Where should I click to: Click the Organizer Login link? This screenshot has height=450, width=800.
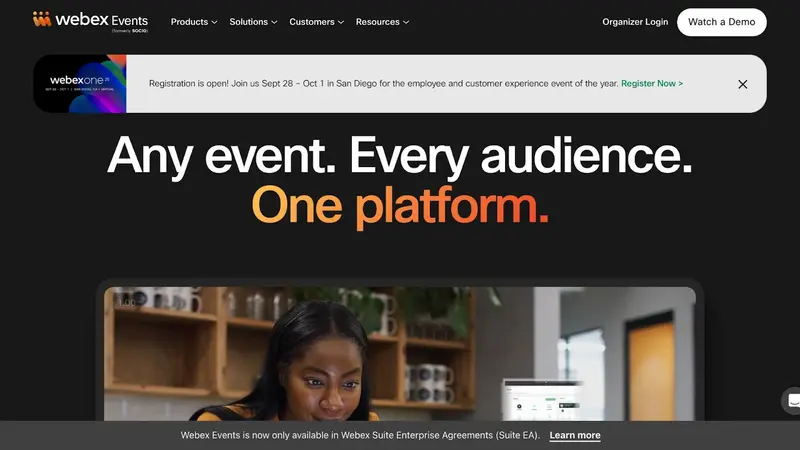[x=635, y=22]
